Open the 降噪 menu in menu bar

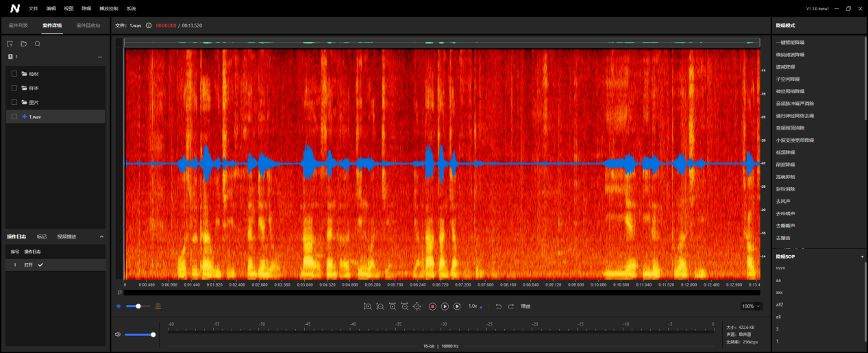(x=86, y=9)
